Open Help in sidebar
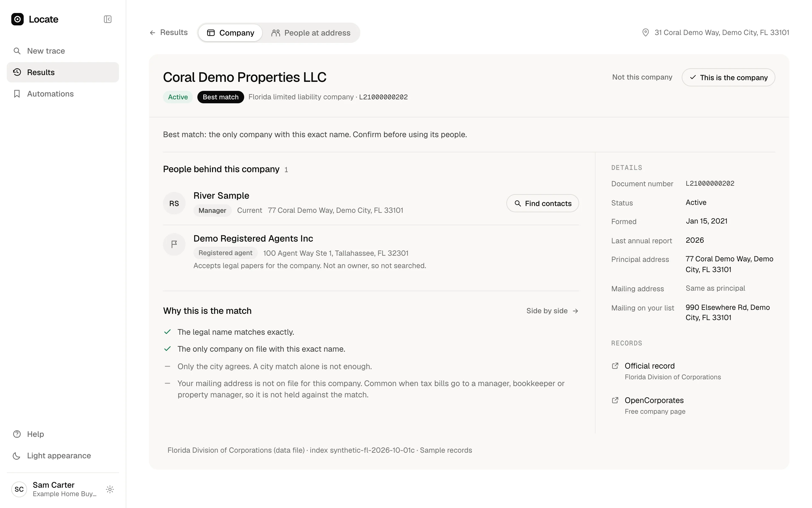The image size is (812, 508). click(63, 434)
